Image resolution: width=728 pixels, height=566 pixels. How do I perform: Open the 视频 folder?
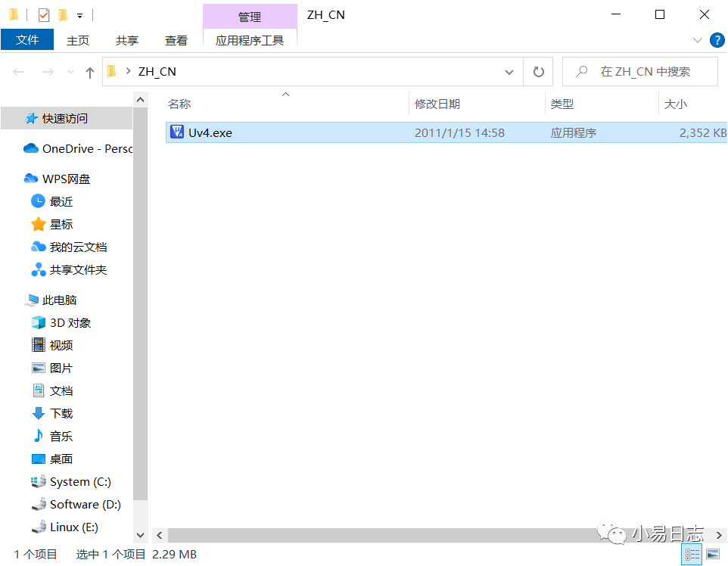(52, 346)
